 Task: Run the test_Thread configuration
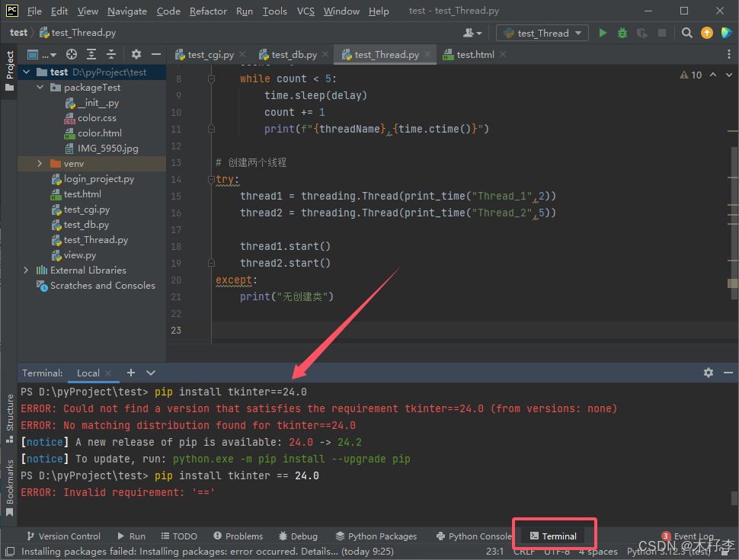click(603, 34)
